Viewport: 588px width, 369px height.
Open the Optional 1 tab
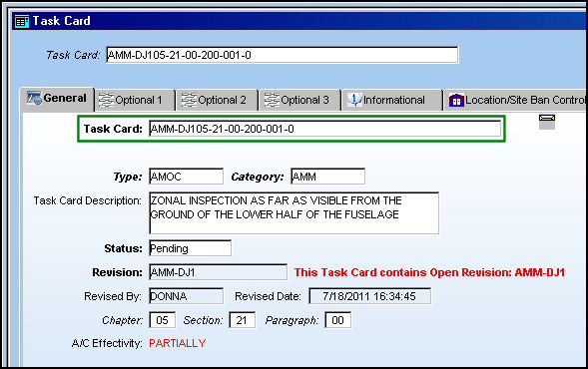click(135, 100)
